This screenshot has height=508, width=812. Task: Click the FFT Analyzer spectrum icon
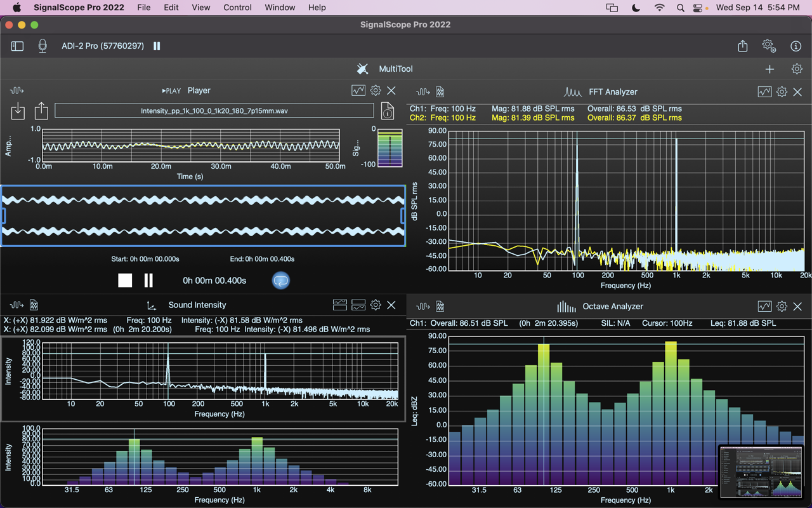(x=573, y=92)
